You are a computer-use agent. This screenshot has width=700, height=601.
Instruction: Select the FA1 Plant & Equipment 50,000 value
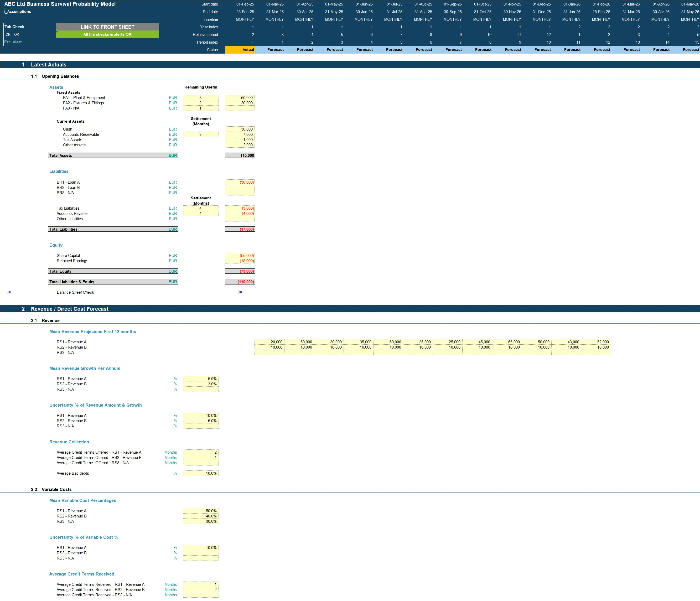[x=240, y=98]
